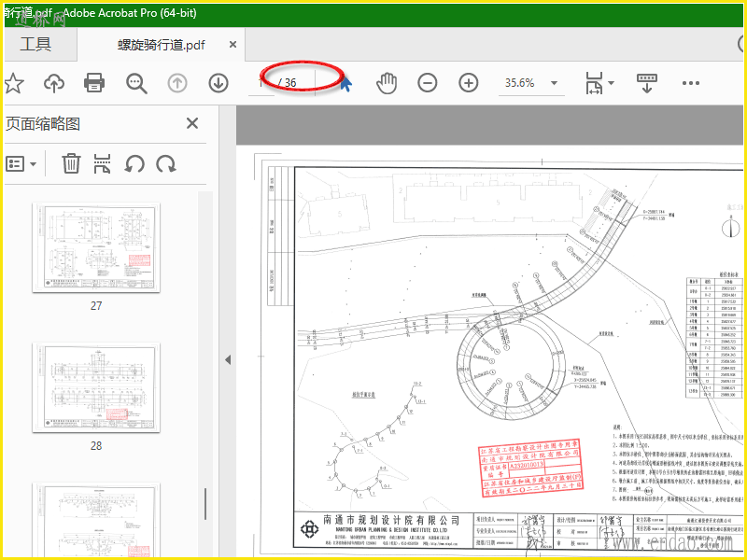Go to the next page arrow
The height and width of the screenshot is (560, 747).
point(218,83)
